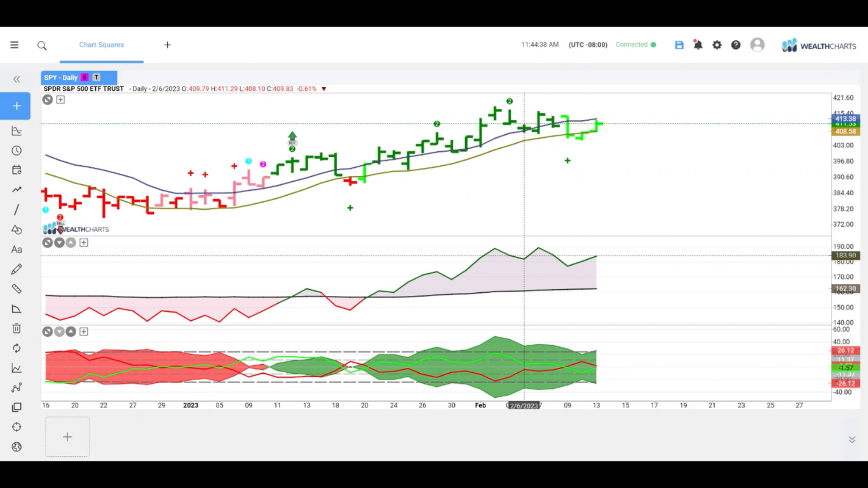868x488 pixels.
Task: Click the stacked layers copy icon
Action: click(x=17, y=407)
